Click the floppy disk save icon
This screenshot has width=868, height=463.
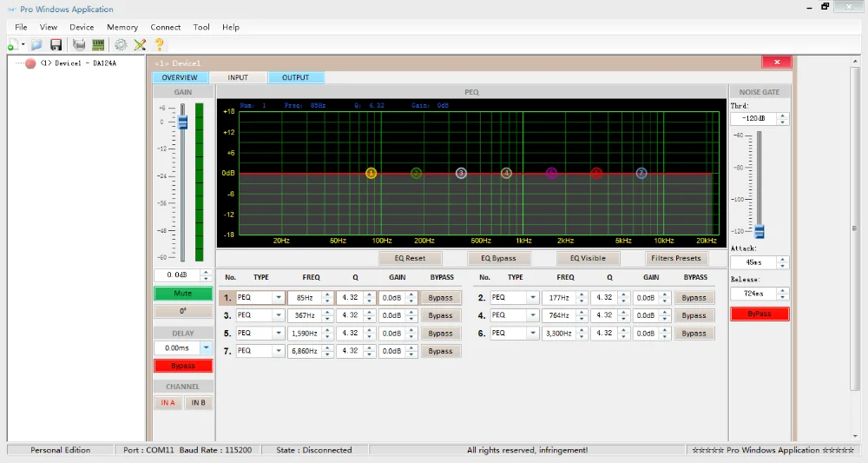[x=56, y=45]
